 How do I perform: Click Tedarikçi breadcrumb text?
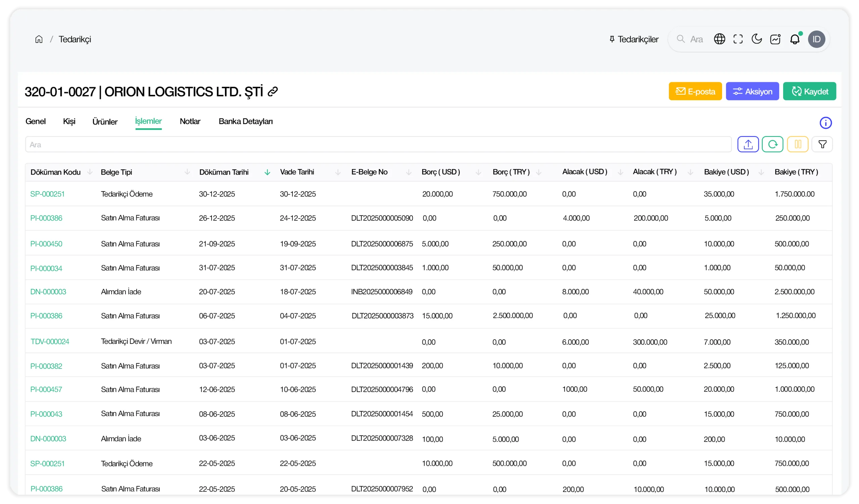click(x=74, y=39)
